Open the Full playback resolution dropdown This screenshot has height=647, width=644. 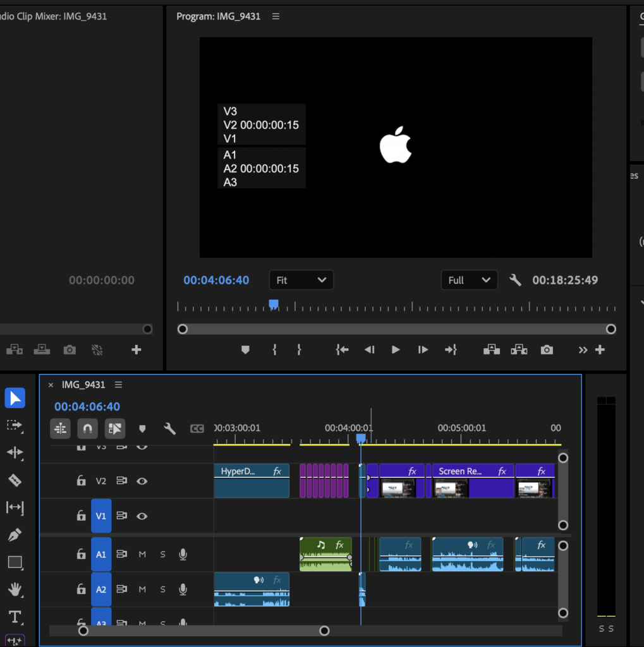[470, 280]
